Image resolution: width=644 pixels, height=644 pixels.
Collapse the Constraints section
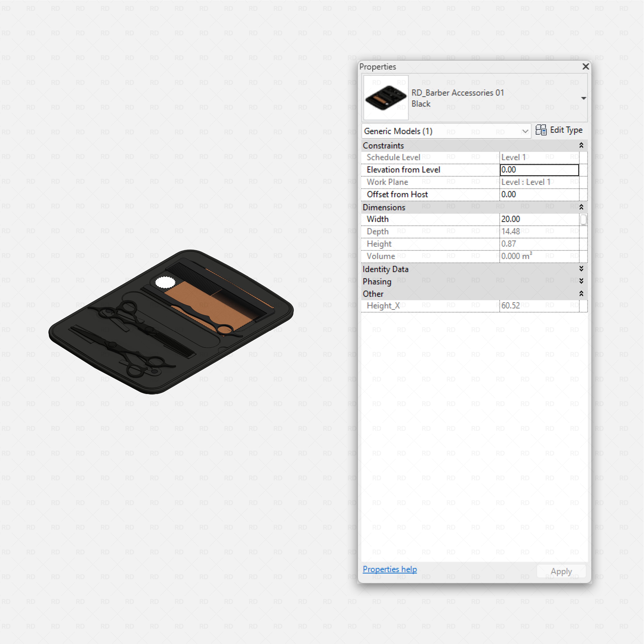581,145
